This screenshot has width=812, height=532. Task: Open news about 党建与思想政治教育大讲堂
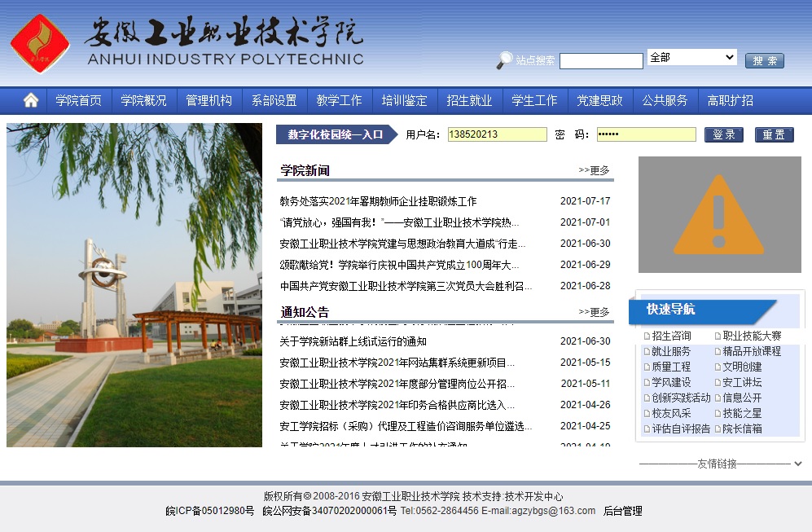click(x=402, y=244)
